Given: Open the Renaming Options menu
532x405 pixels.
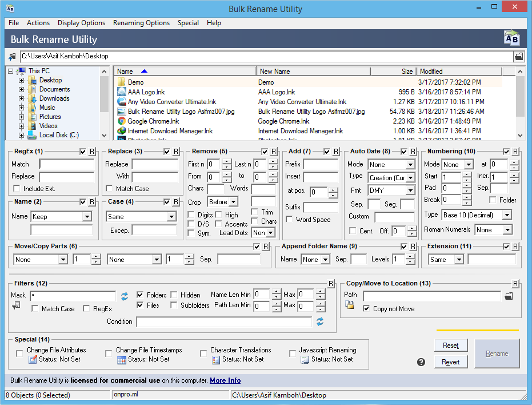Looking at the screenshot, I should coord(142,23).
